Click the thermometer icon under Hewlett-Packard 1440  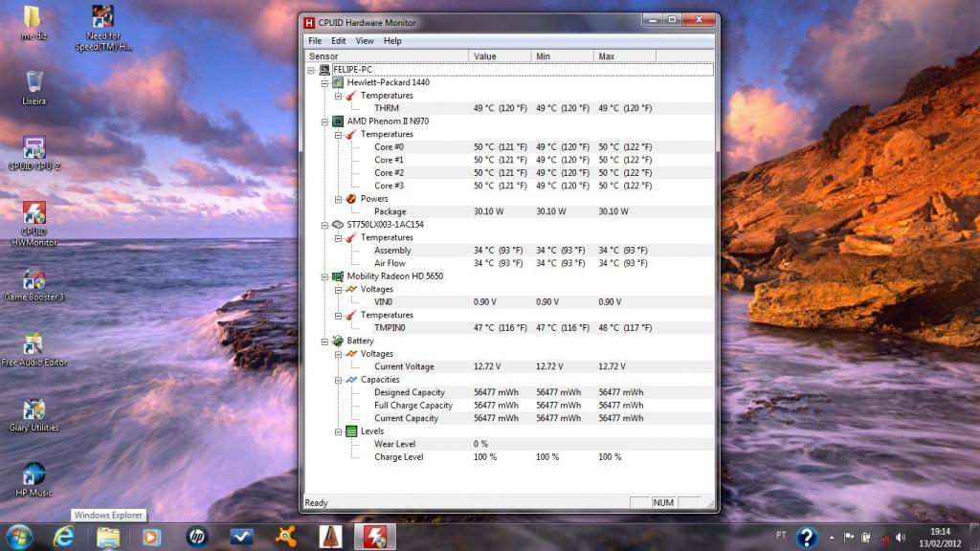(351, 96)
